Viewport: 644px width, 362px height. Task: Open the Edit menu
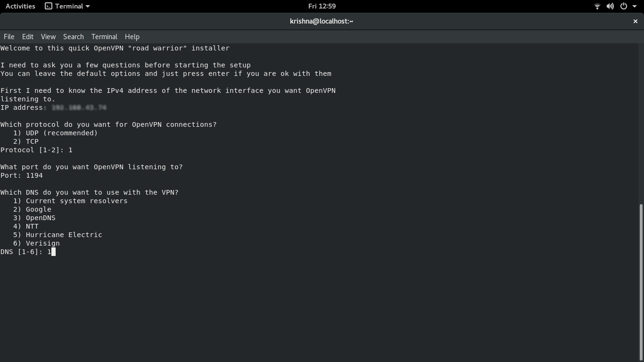(27, 36)
